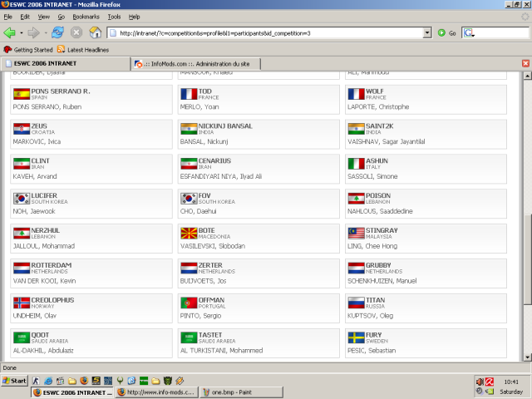The height and width of the screenshot is (399, 532).
Task: Click the page scrollbar down arrow
Action: tap(527, 357)
